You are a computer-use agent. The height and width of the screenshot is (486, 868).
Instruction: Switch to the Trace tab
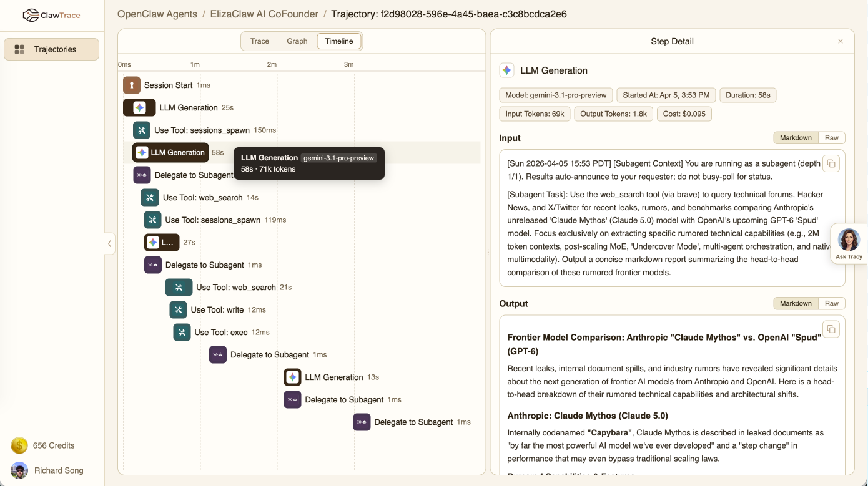pyautogui.click(x=260, y=41)
